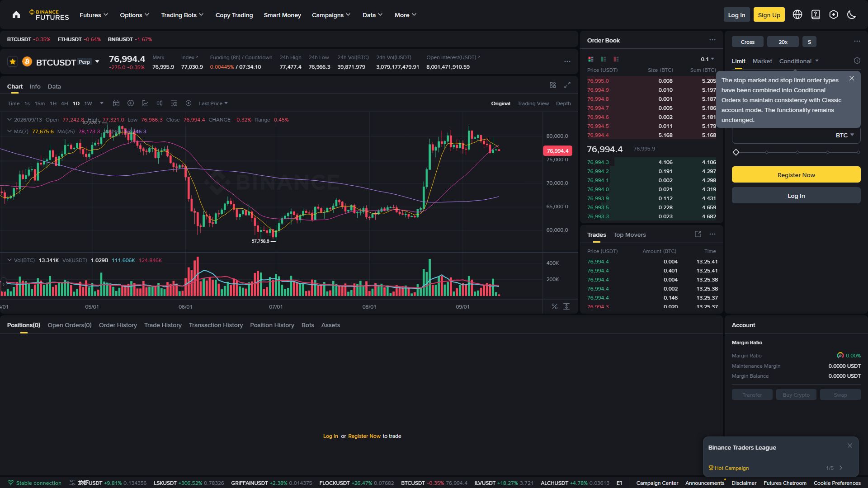Click the candlestick style icon
Screen dimensions: 868x488
coord(160,103)
